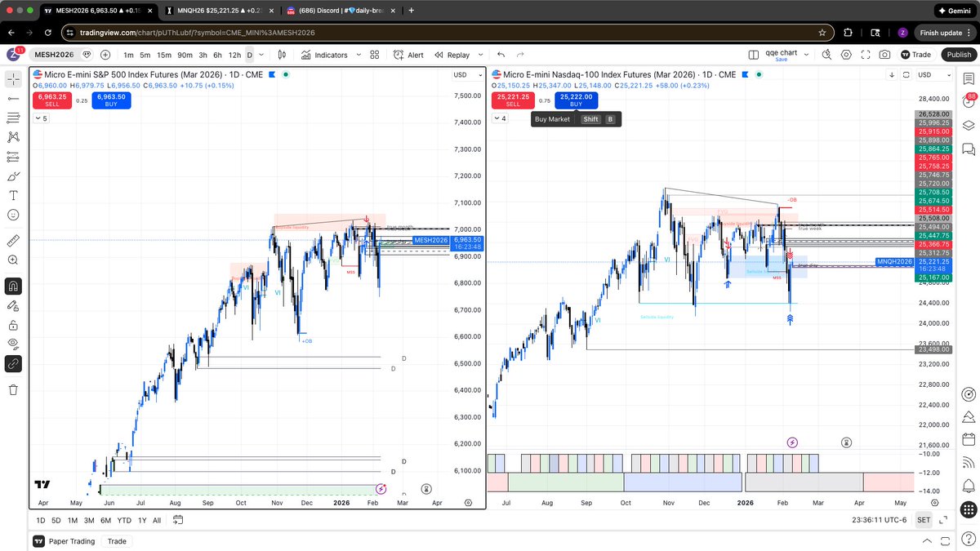980x551 pixels.
Task: Take a chart snapshot with camera icon
Action: pos(884,55)
